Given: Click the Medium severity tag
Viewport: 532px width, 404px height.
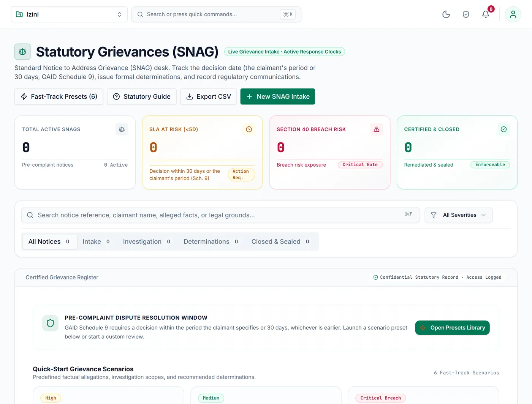Looking at the screenshot, I should 211,398.
